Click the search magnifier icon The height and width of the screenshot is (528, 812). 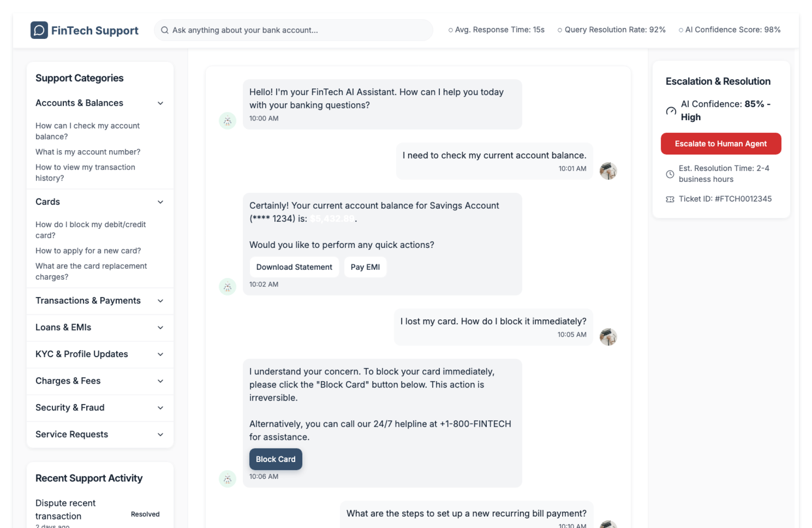pos(165,30)
